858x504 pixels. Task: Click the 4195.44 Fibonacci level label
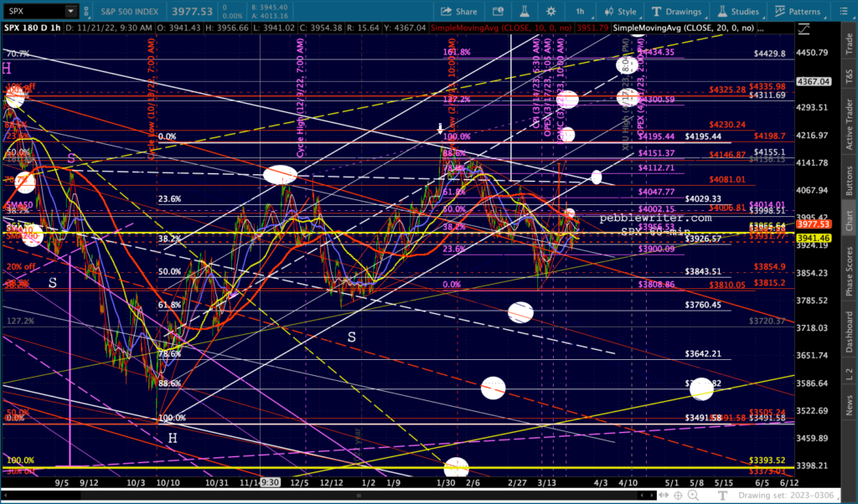click(703, 136)
